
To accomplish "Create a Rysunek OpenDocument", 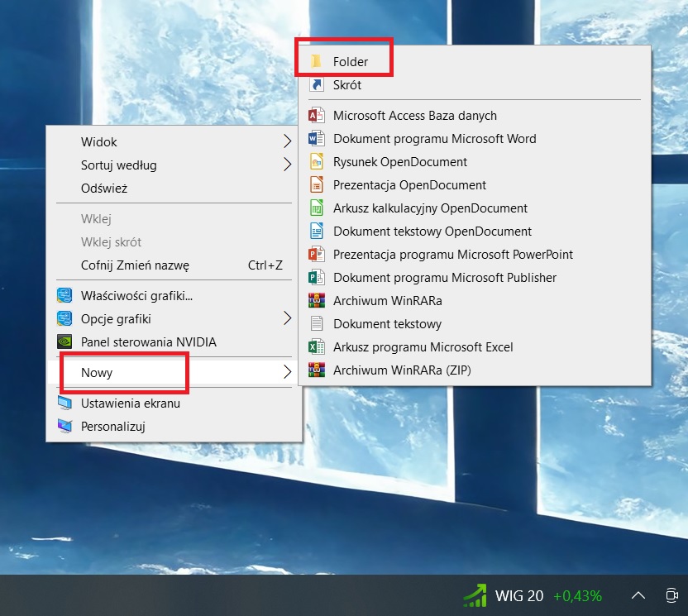I will pos(475,162).
